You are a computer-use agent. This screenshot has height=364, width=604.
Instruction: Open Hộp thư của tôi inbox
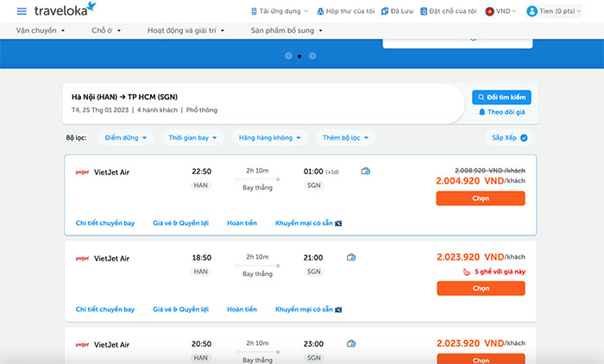[x=345, y=11]
